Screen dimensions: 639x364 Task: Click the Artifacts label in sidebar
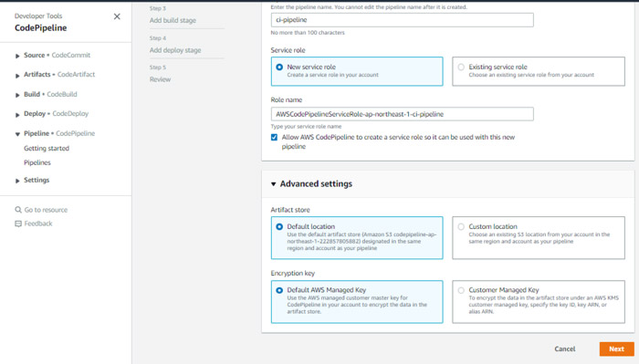pos(37,74)
